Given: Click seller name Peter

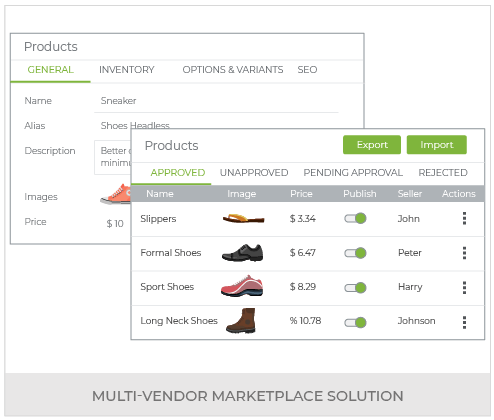Looking at the screenshot, I should [x=410, y=253].
